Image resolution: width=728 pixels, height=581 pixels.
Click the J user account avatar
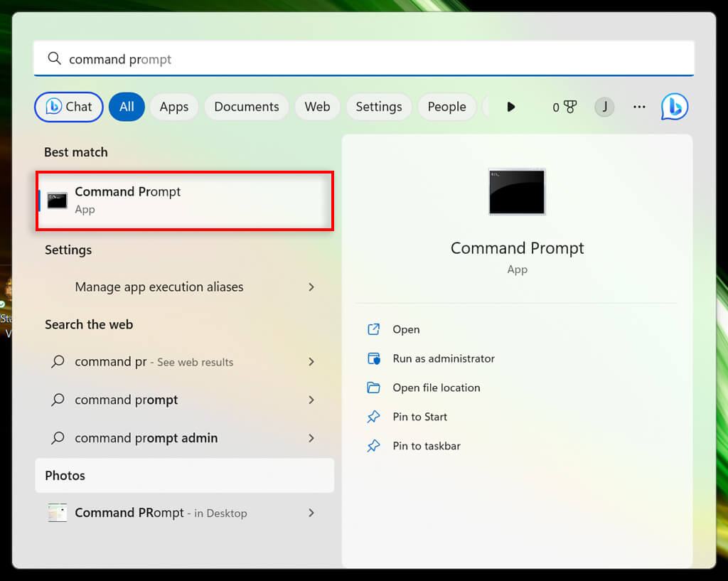[x=604, y=107]
